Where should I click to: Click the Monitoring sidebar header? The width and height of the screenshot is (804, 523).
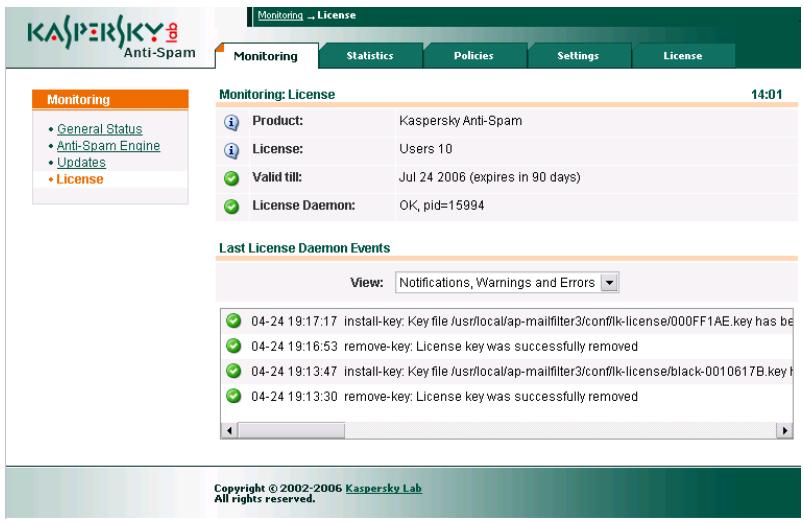[x=110, y=99]
